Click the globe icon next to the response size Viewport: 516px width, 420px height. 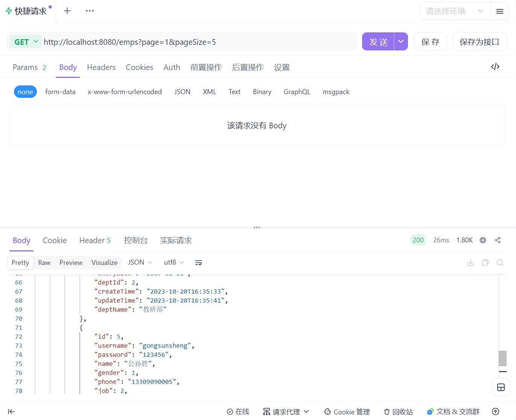pyautogui.click(x=483, y=240)
